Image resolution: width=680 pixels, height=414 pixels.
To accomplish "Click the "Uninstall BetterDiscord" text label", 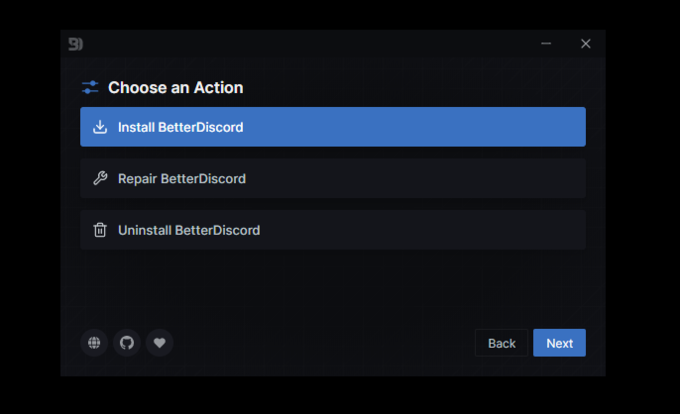I will (189, 230).
